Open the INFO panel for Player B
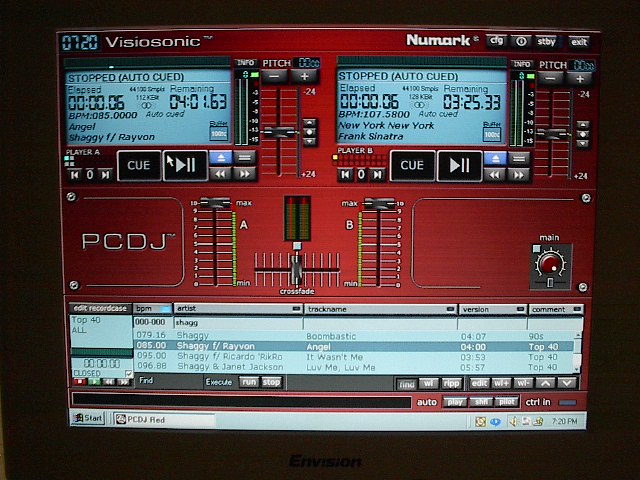Screen dimensions: 640x480 point(522,64)
